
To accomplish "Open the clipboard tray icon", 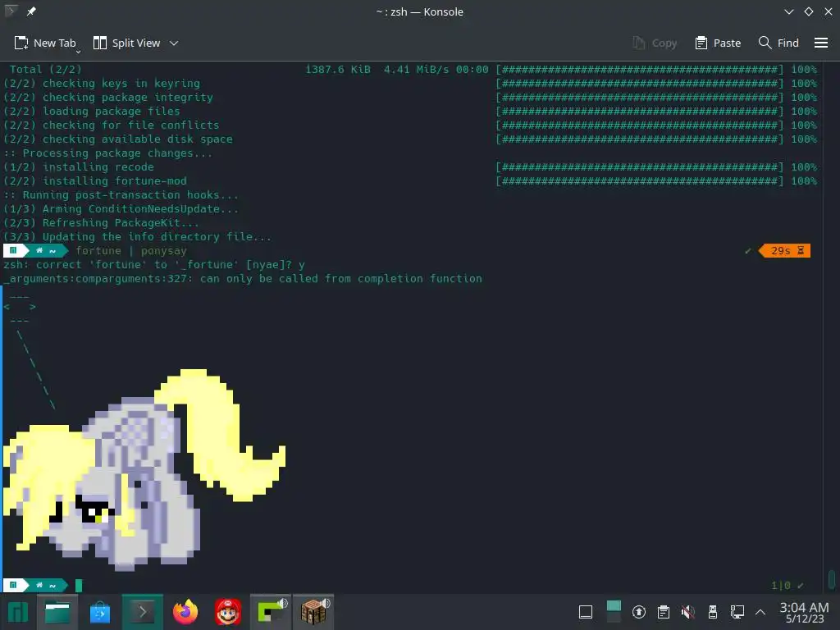I will pyautogui.click(x=663, y=612).
